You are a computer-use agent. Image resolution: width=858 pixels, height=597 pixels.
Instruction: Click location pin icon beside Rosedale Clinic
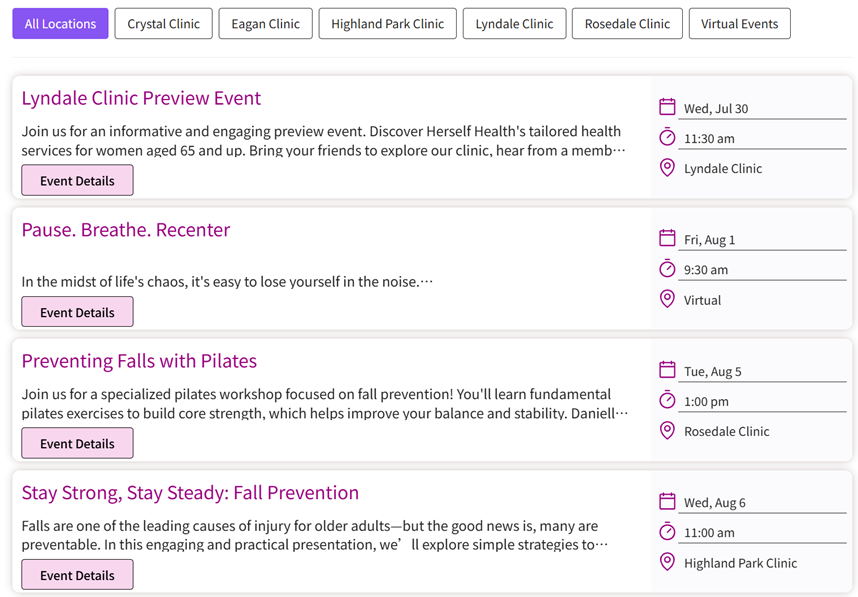[x=667, y=431]
